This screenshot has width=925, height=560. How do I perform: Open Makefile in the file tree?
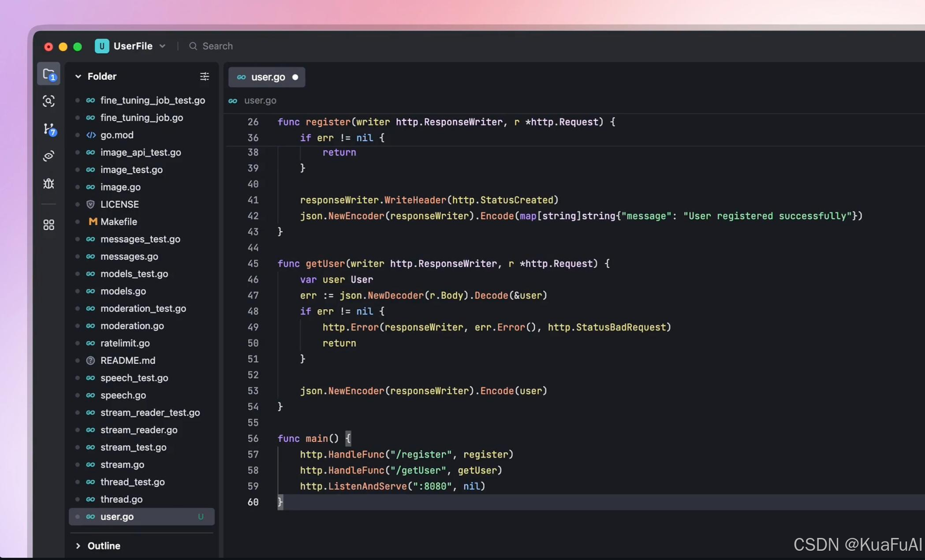(x=119, y=221)
